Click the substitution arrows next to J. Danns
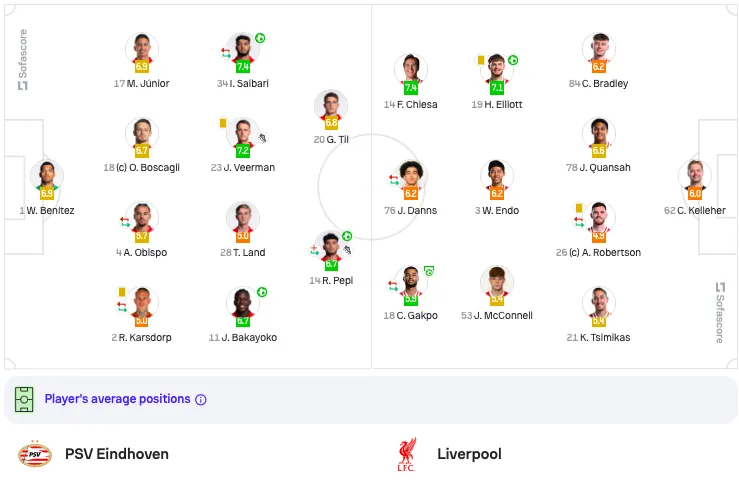 394,180
